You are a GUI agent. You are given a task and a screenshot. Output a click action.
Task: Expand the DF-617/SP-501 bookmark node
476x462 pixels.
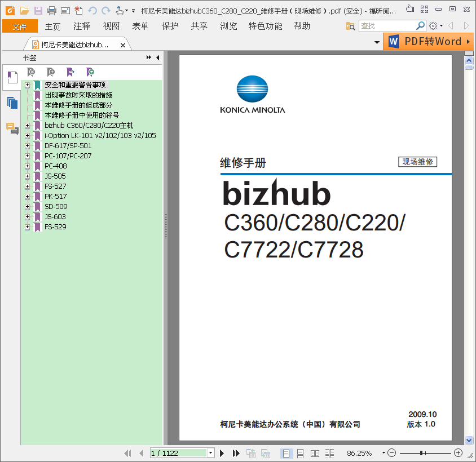pyautogui.click(x=27, y=146)
